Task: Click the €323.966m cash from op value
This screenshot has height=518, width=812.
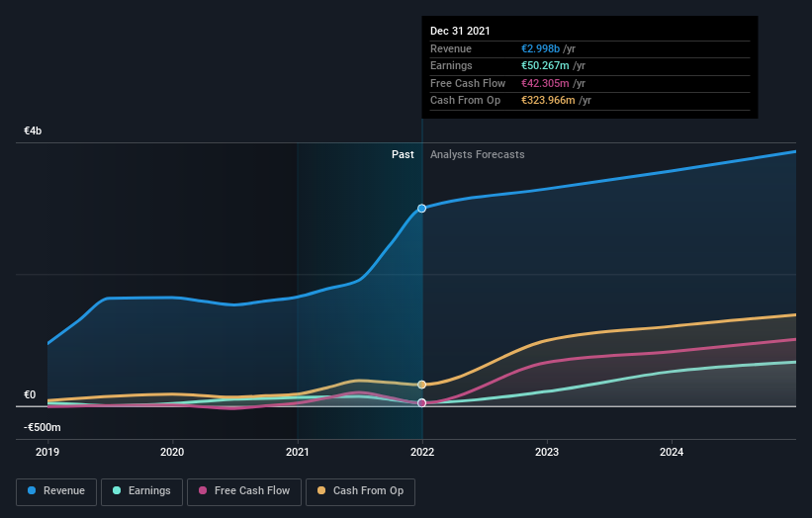Action: 548,101
